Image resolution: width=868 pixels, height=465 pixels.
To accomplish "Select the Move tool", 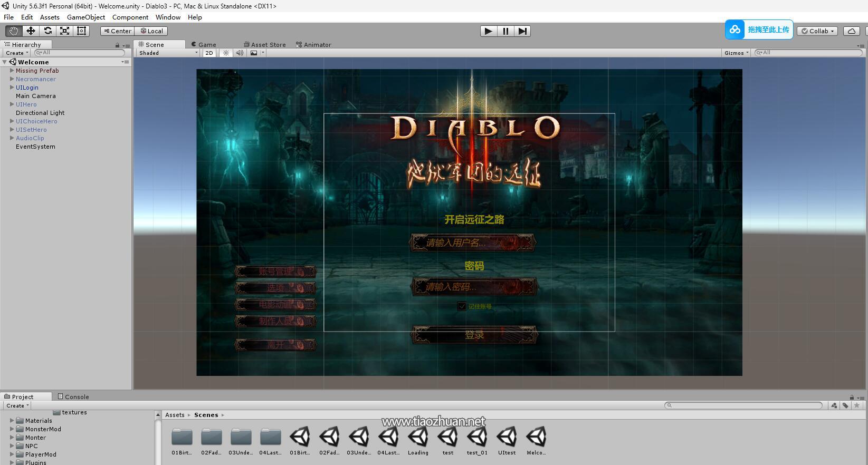I will click(x=31, y=31).
